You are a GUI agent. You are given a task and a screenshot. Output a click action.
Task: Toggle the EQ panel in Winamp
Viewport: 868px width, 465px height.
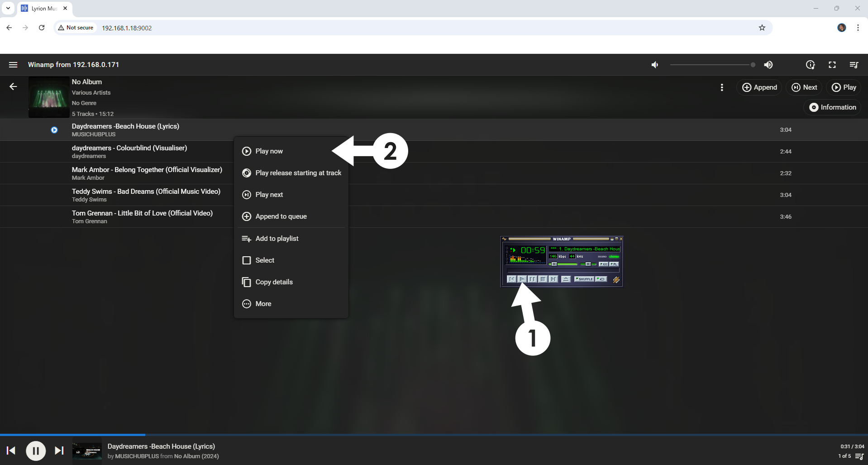(x=604, y=264)
